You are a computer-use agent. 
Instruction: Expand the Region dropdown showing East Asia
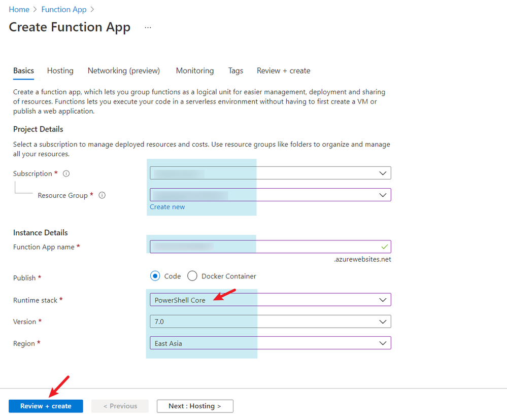(x=271, y=343)
